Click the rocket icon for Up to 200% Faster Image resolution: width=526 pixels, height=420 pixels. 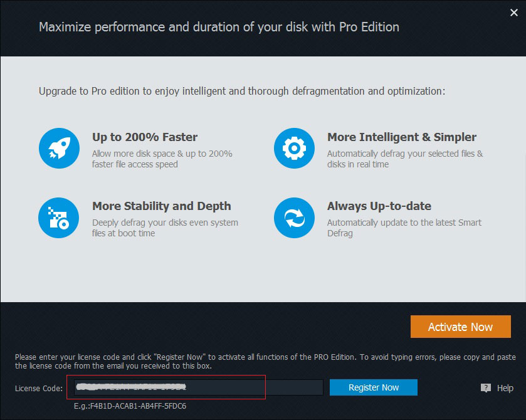(x=59, y=148)
